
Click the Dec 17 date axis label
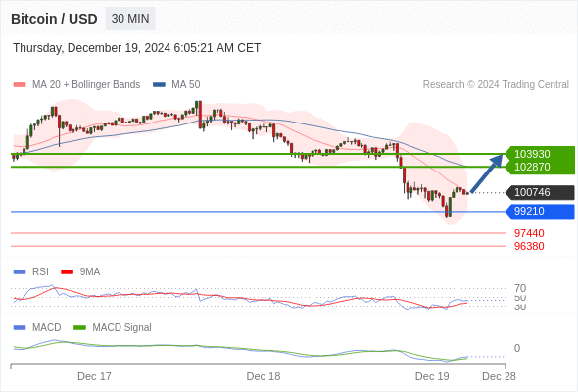click(94, 376)
